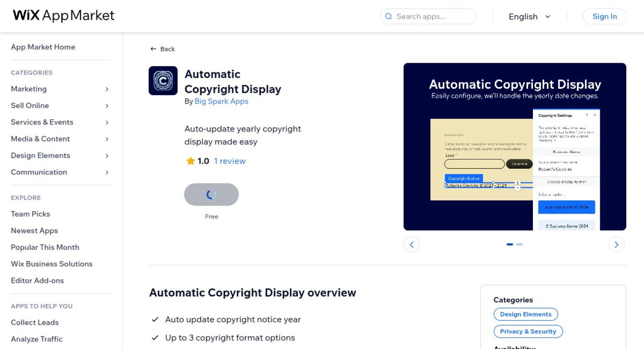Image resolution: width=644 pixels, height=349 pixels.
Task: Click the Sign In button
Action: 604,16
